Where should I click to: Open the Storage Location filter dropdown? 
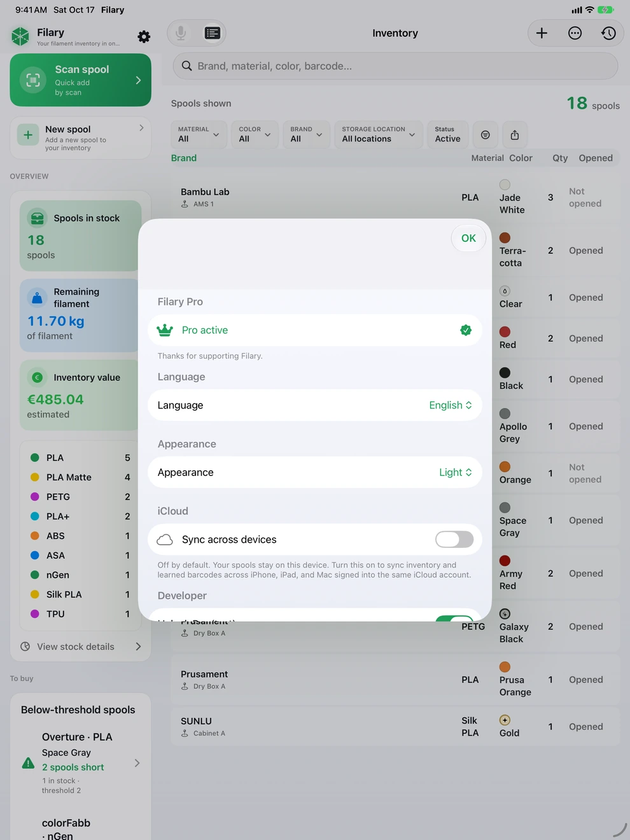click(379, 134)
